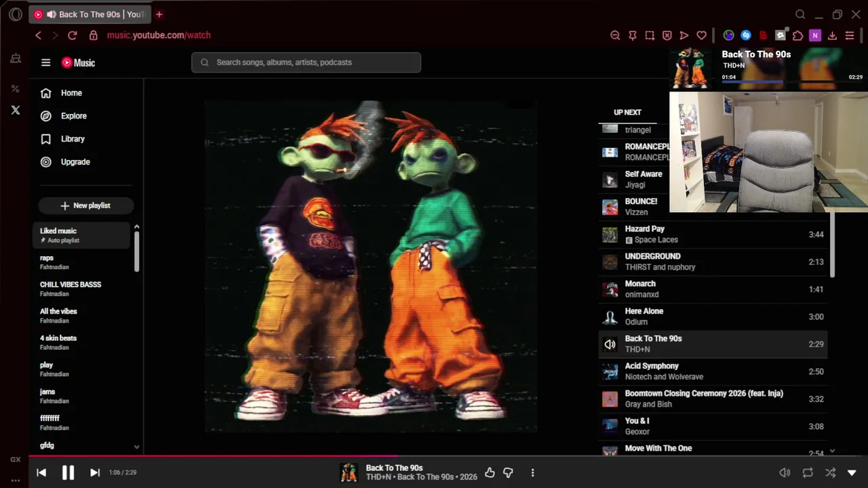This screenshot has height=488, width=868.
Task: Open the snapshot capture tool
Action: [650, 35]
